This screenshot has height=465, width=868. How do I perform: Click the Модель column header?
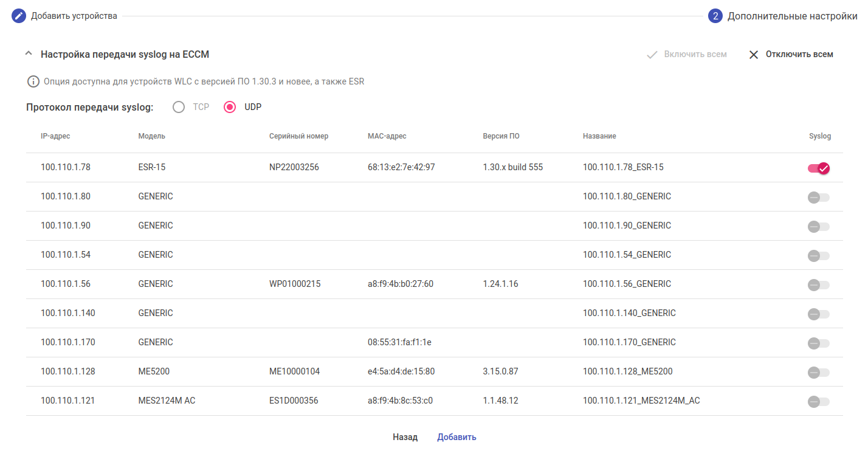(151, 136)
